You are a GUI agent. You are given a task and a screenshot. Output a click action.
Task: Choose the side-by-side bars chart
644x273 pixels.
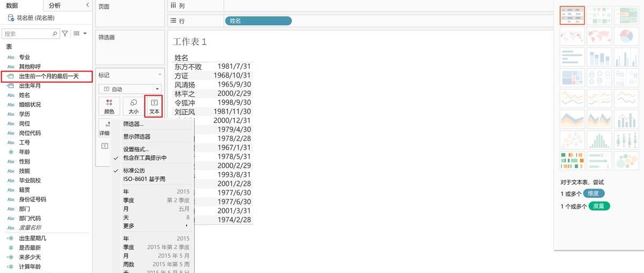[626, 57]
